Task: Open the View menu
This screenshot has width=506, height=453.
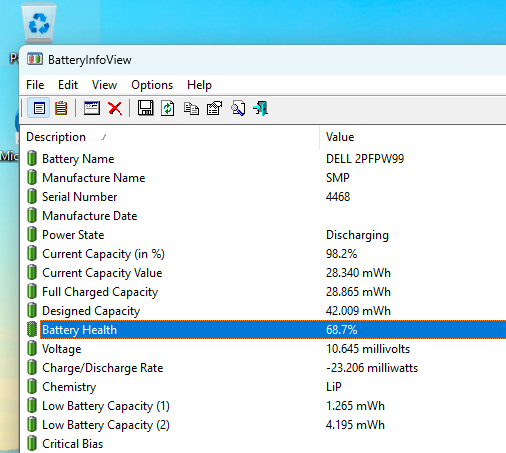Action: (x=104, y=85)
